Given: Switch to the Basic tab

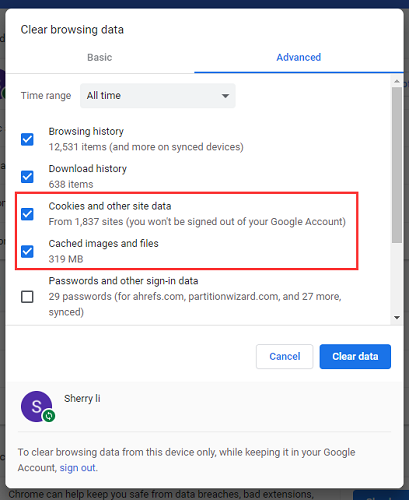Looking at the screenshot, I should [100, 57].
